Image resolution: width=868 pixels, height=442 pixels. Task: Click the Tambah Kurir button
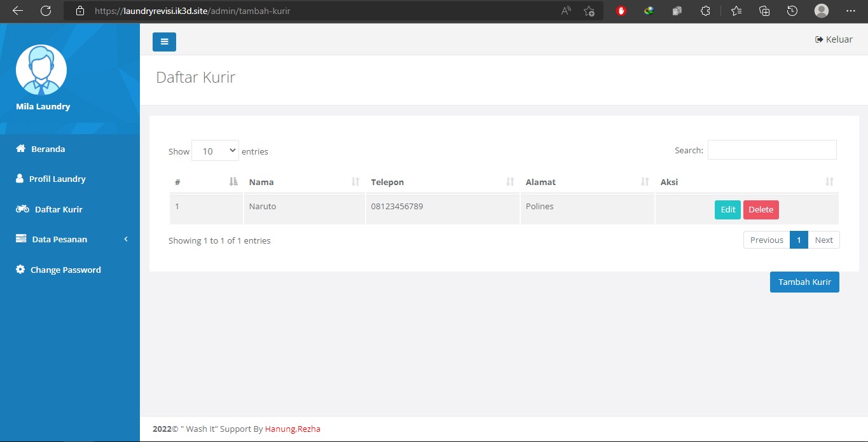804,282
